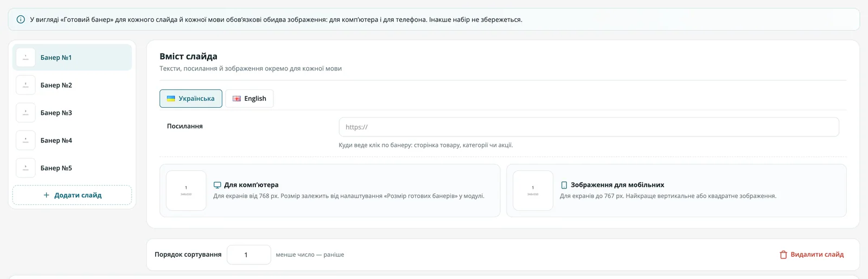Click the Вміст слайда heading
The width and height of the screenshot is (868, 279).
tap(188, 56)
